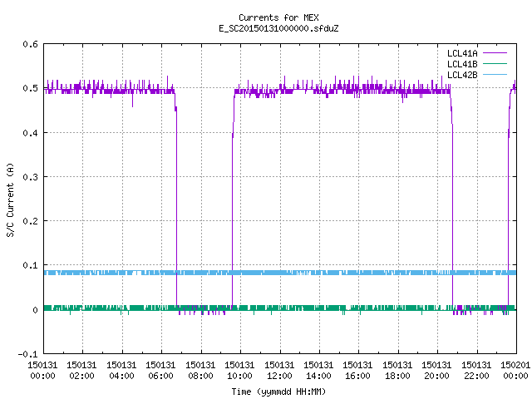Click the 0.5 y-axis tick value
Viewport: 532px width, 399px height.
click(x=30, y=88)
